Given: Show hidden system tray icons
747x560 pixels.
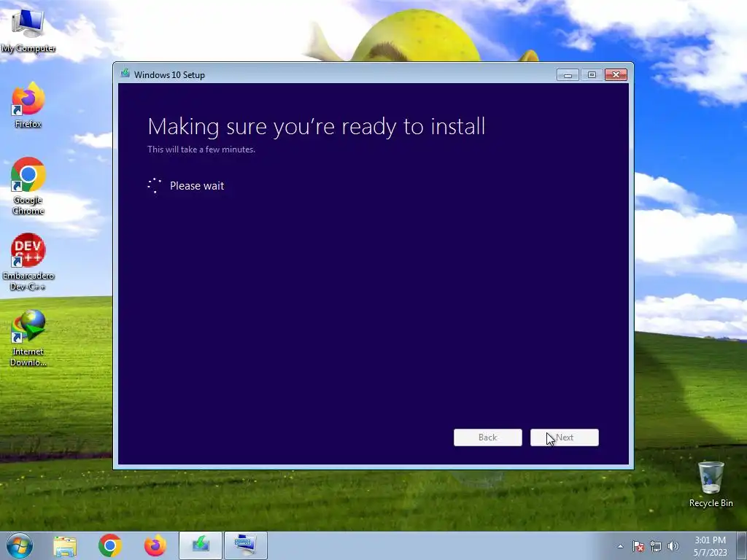Looking at the screenshot, I should (x=620, y=546).
